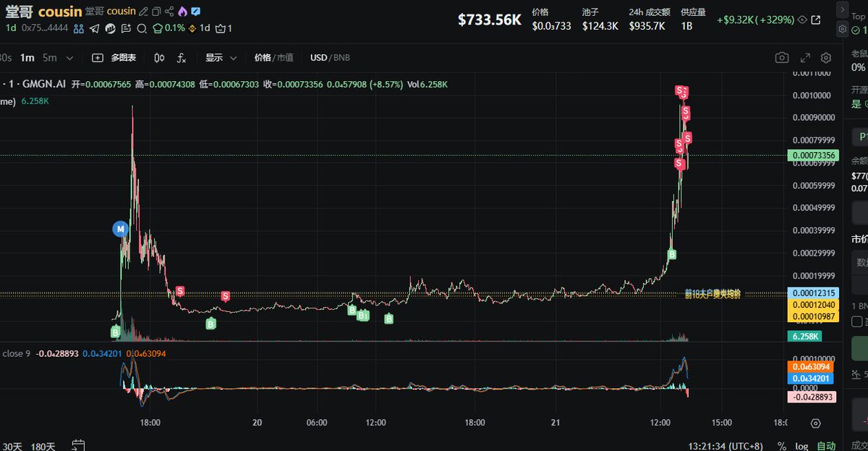
Task: Click the external link icon beside profit
Action: pos(816,20)
